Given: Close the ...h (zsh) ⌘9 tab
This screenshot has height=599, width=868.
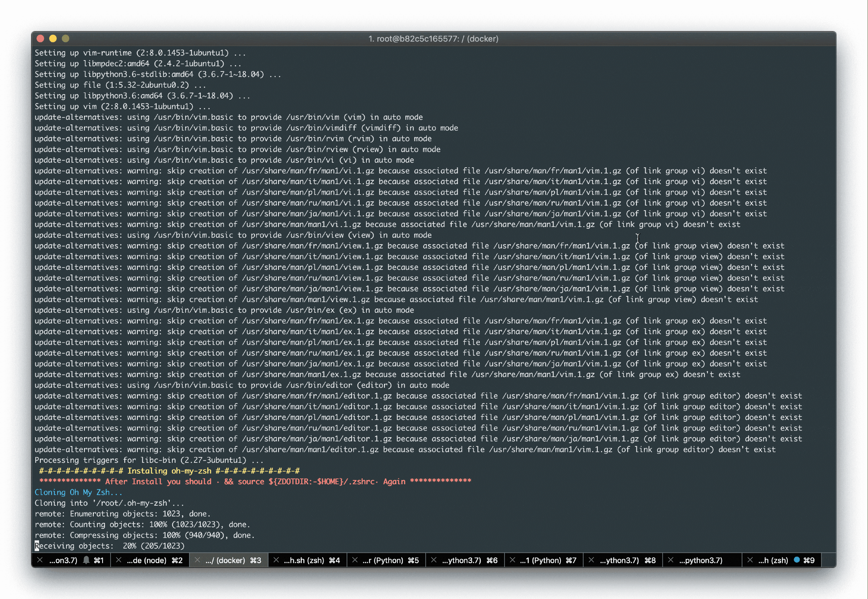Looking at the screenshot, I should 750,560.
